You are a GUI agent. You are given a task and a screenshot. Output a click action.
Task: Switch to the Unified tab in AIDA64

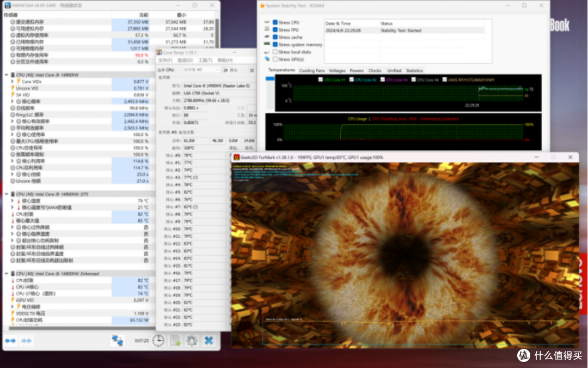[x=394, y=70]
